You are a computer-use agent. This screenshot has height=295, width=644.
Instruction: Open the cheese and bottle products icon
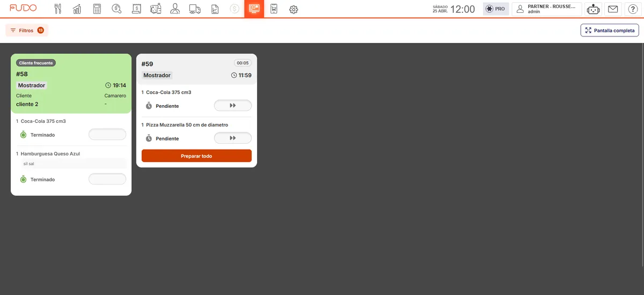156,9
